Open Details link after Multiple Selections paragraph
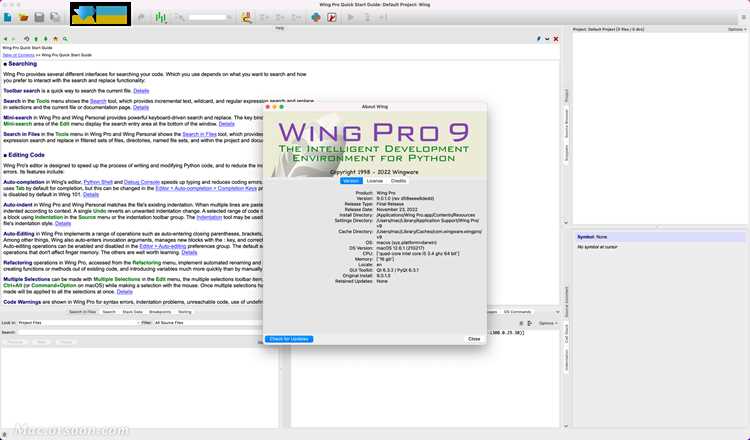The image size is (750, 440). click(124, 292)
